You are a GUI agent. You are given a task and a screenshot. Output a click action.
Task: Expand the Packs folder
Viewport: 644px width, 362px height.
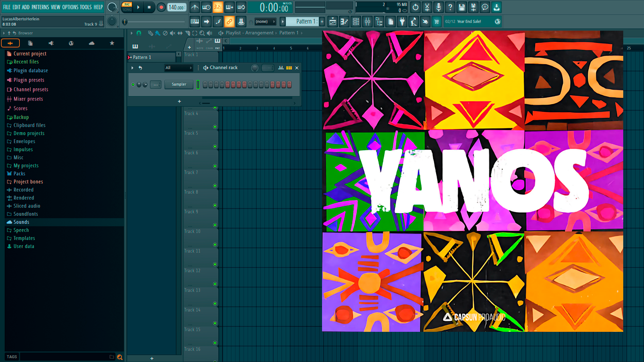(x=19, y=173)
